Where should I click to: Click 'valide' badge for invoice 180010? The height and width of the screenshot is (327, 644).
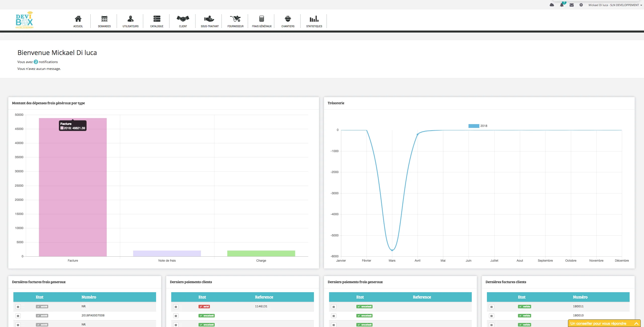click(x=525, y=316)
